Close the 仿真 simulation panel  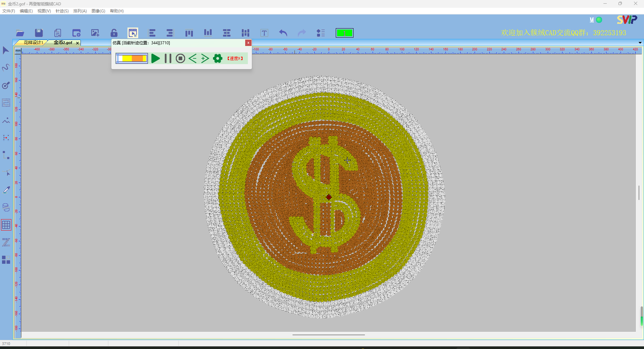[248, 43]
